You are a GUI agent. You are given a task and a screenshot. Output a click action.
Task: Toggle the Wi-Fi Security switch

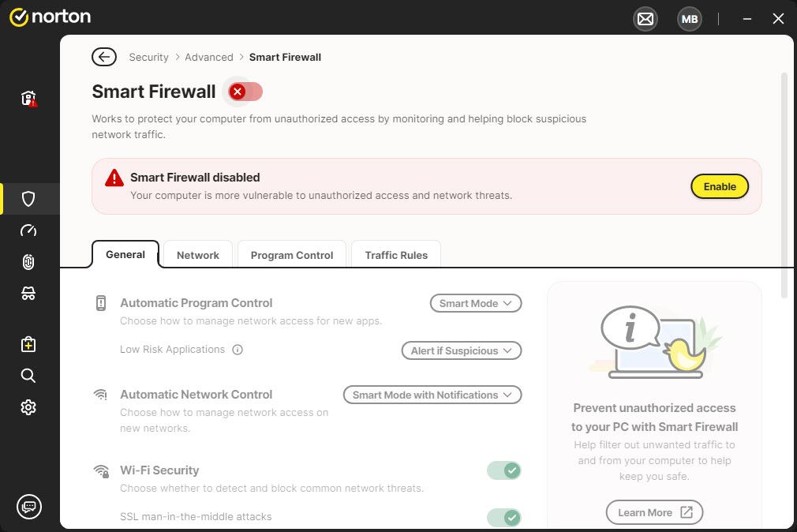pyautogui.click(x=504, y=471)
